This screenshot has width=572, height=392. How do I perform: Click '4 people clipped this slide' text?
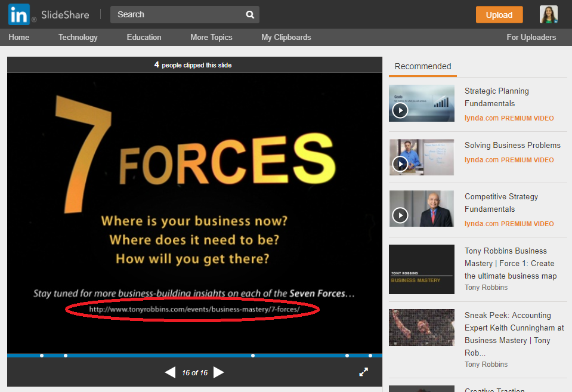pos(193,65)
